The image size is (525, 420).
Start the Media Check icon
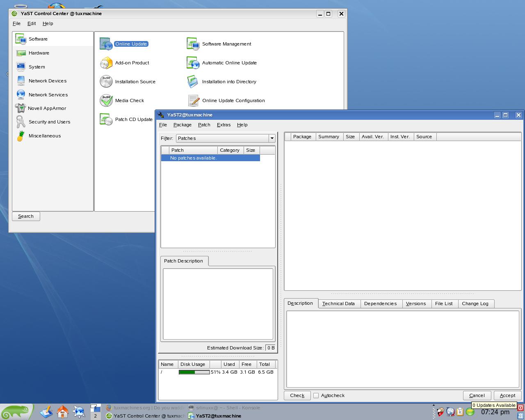click(x=106, y=100)
